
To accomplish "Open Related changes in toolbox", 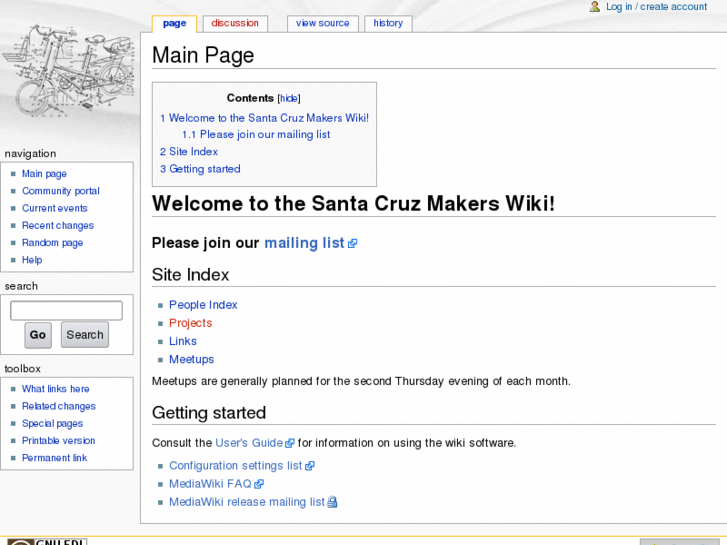I will pyautogui.click(x=59, y=406).
